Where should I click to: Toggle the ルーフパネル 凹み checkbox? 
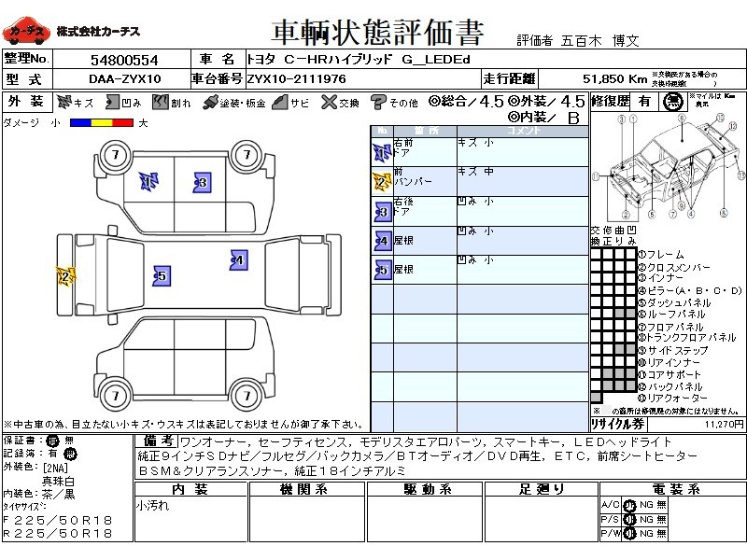point(631,315)
